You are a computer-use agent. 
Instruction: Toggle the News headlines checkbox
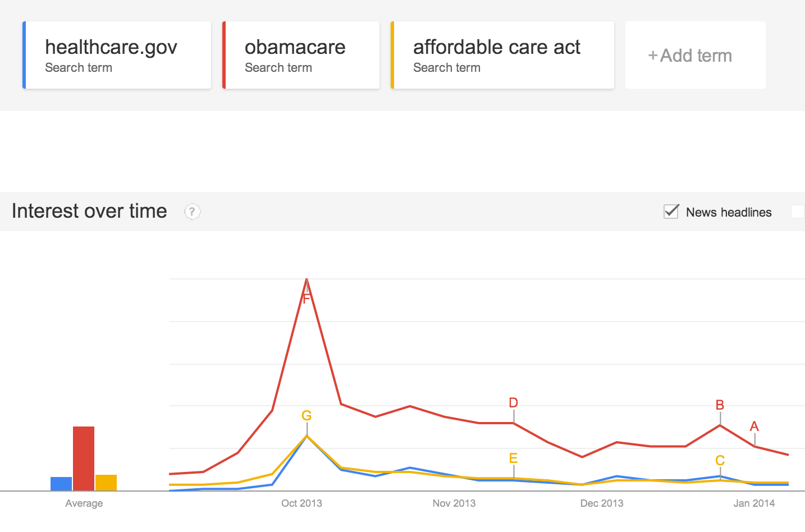point(671,212)
